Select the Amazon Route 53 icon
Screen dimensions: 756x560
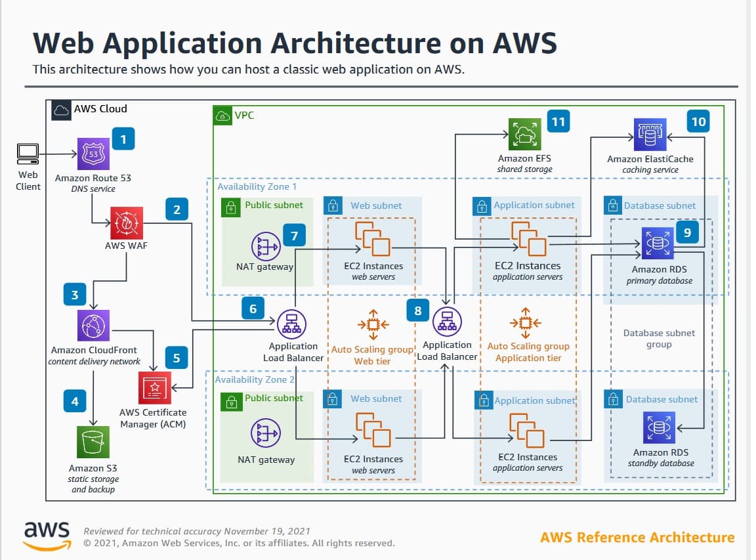(93, 154)
